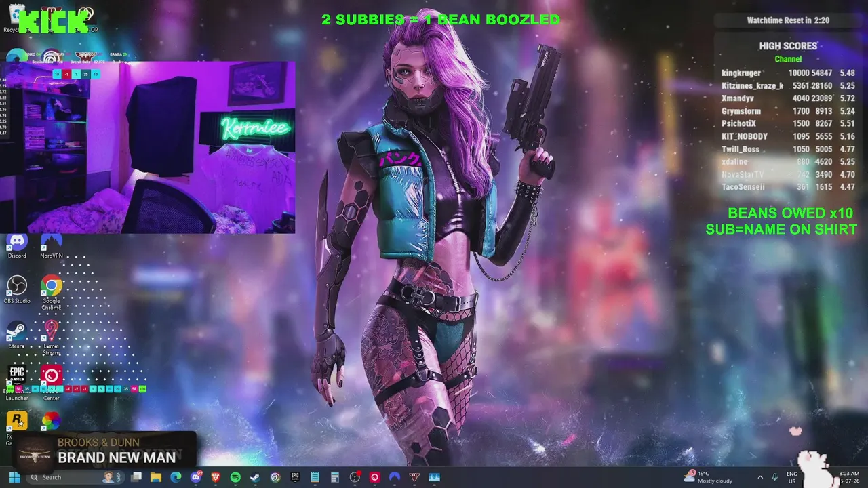Image resolution: width=868 pixels, height=488 pixels.
Task: Open the red screen recorder taskbar icon
Action: (x=374, y=477)
